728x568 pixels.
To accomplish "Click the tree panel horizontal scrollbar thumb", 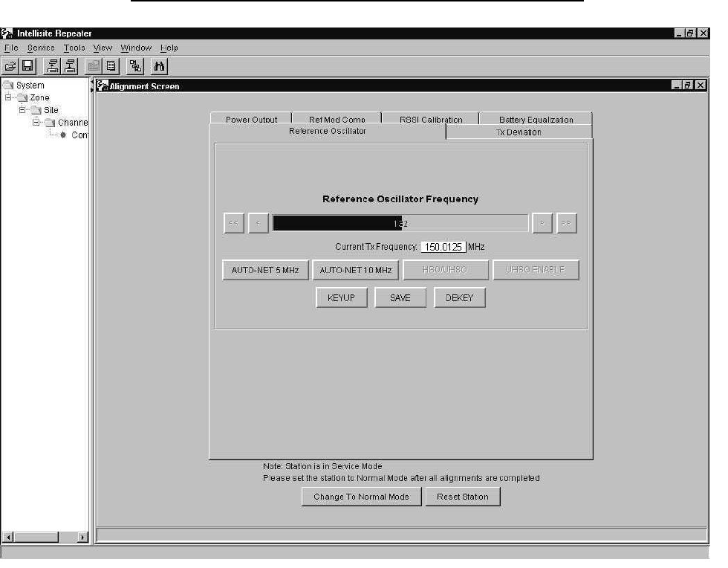I will point(36,537).
